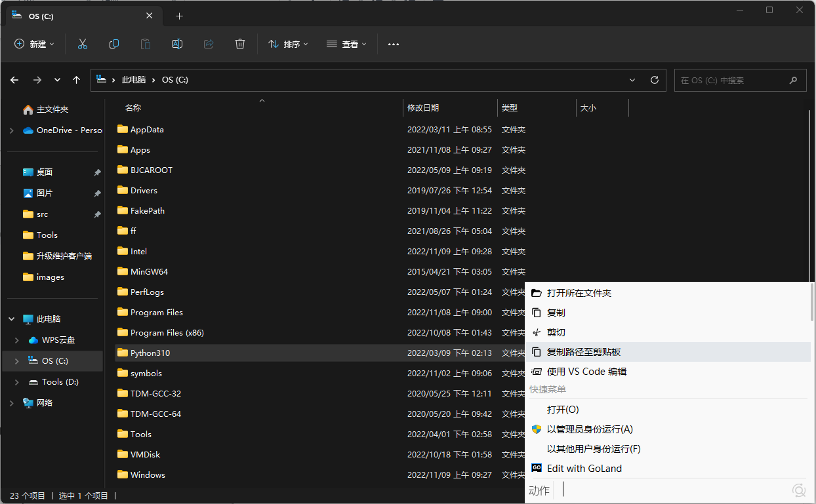Go forward with the right arrow

point(37,80)
